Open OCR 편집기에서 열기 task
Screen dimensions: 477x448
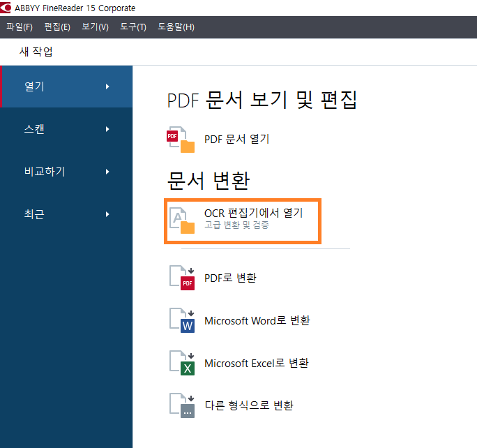[x=243, y=221]
